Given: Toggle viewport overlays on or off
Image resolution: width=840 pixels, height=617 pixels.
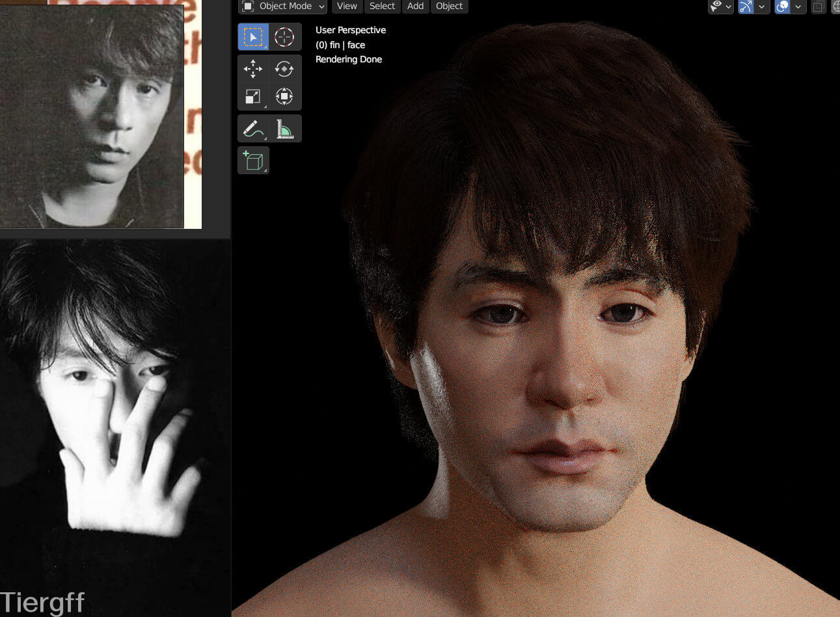Looking at the screenshot, I should tap(783, 7).
